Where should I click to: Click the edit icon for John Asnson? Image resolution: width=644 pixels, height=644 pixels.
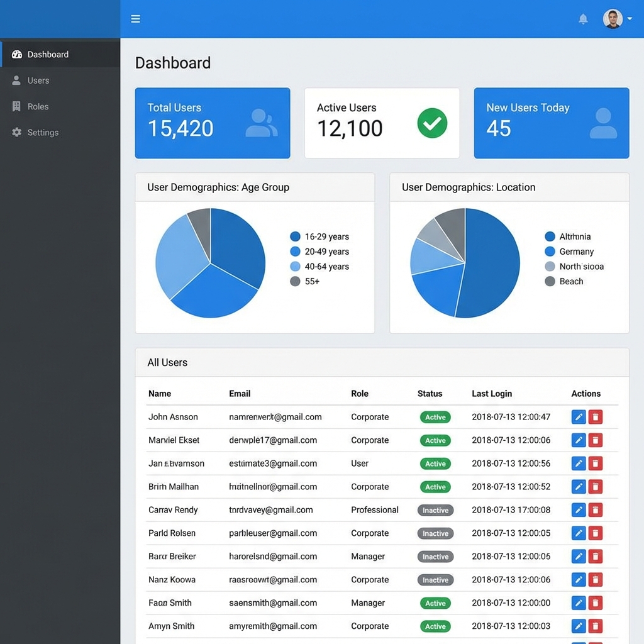578,417
